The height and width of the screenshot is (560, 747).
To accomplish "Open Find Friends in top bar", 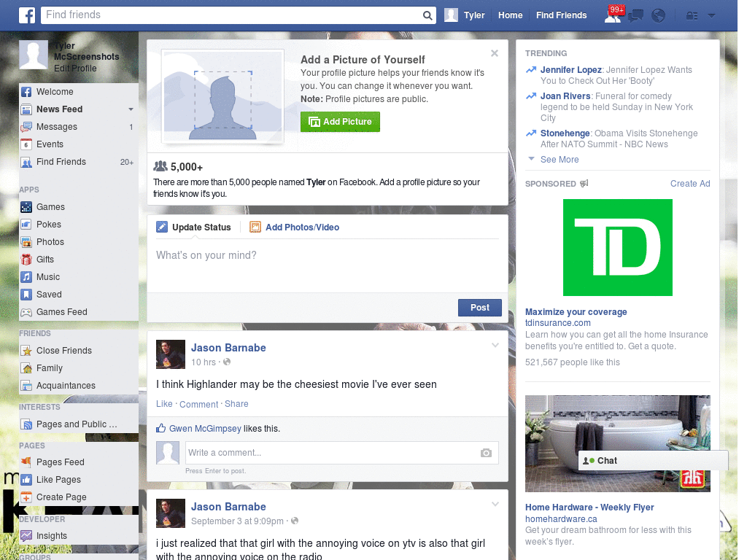I will 561,15.
